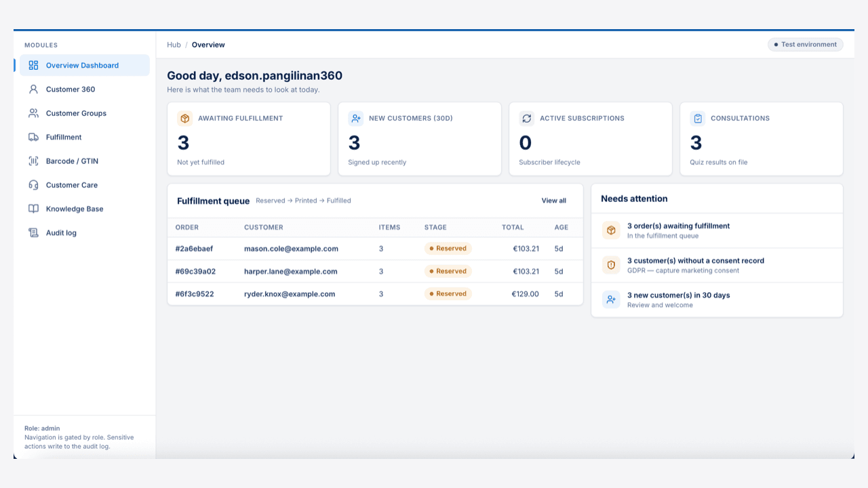Click the ITEMS column header
Screen dimensions: 868x488
(389, 228)
